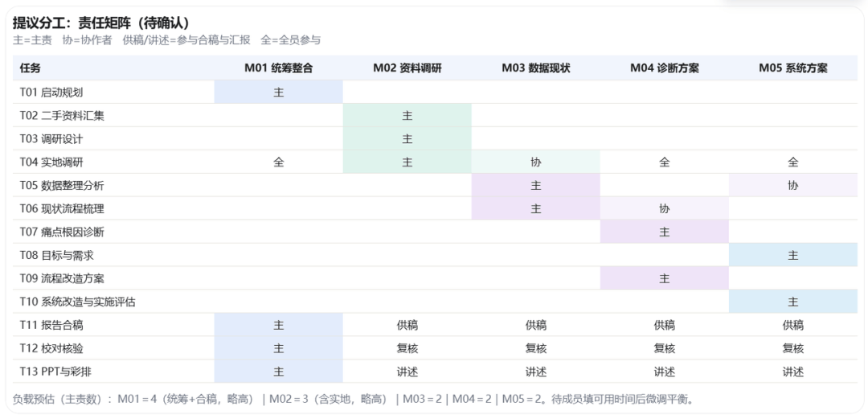Viewport: 868px width, 419px height.
Task: Select the T04 实地调研 row label
Action: click(x=51, y=162)
